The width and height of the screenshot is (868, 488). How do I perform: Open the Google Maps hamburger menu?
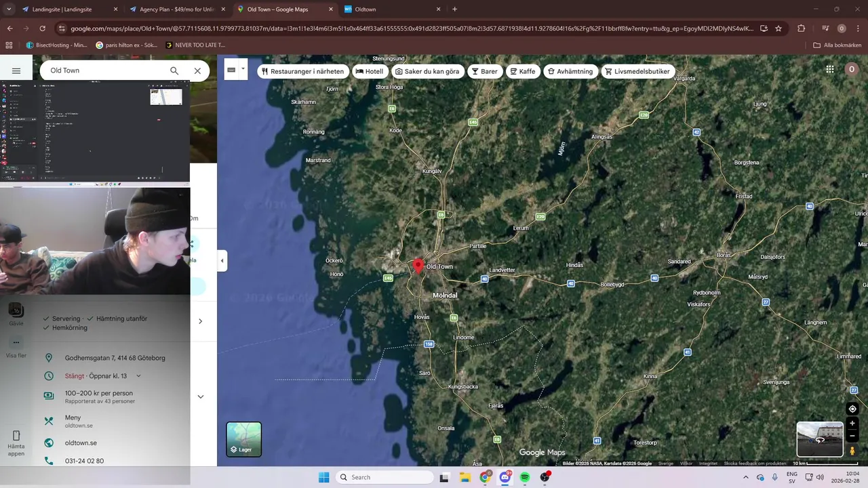click(16, 70)
